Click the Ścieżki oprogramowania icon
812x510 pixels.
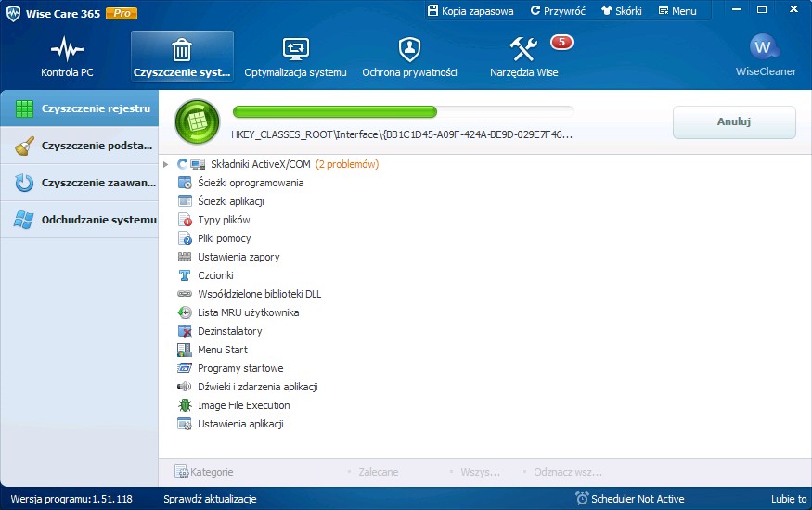click(185, 183)
